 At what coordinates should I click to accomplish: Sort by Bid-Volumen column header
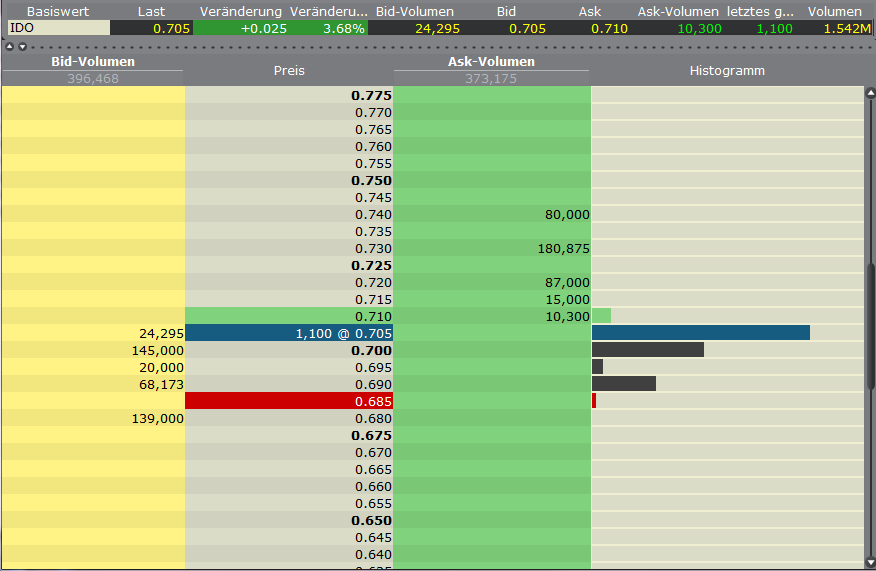pos(93,62)
